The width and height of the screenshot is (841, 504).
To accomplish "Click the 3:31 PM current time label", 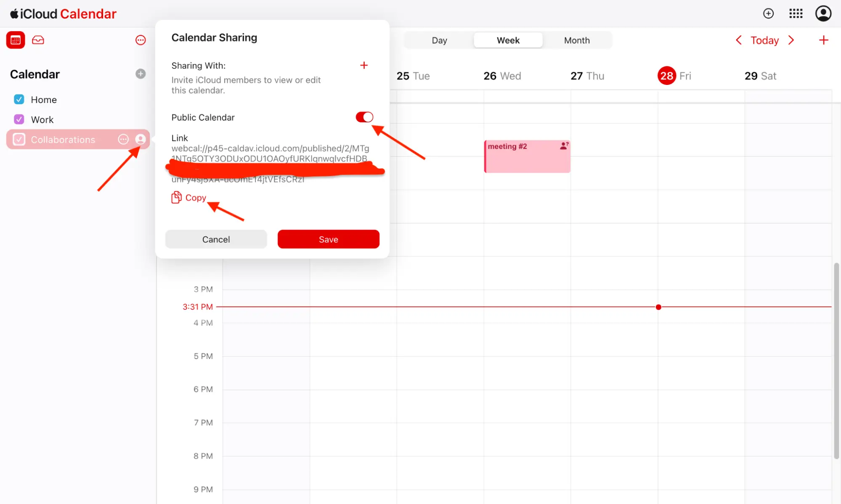I will point(197,307).
